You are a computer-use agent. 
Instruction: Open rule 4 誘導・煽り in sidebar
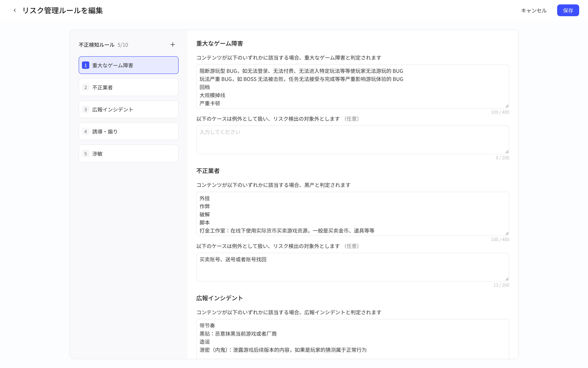pos(129,131)
